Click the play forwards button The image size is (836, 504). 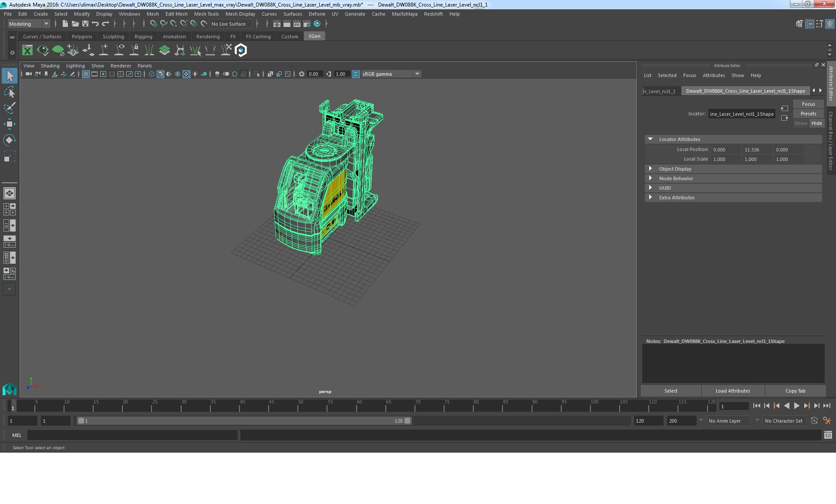(x=796, y=406)
